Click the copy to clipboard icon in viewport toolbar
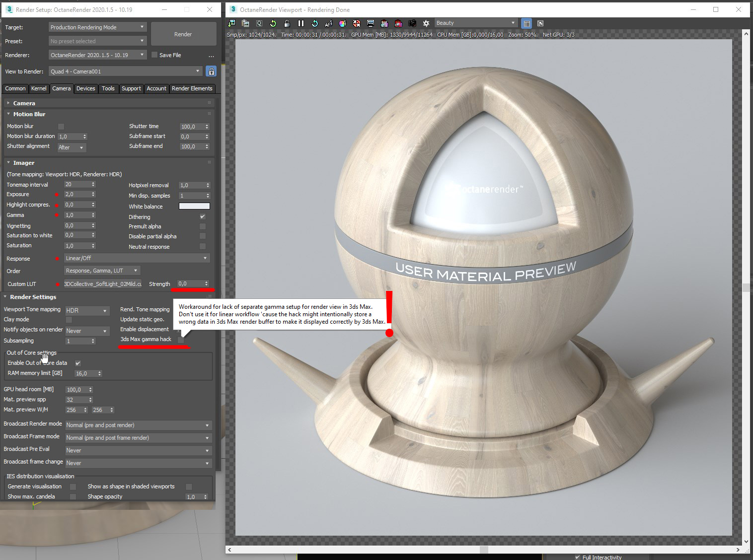 click(245, 23)
